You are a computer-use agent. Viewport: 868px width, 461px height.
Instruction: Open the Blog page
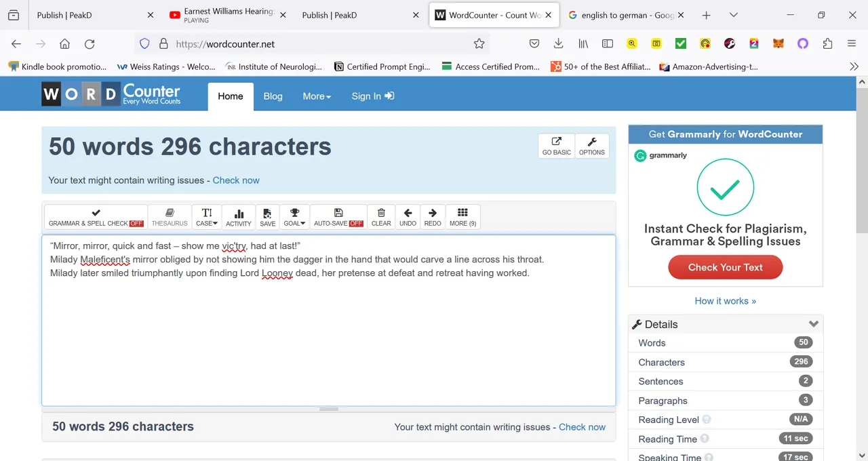point(273,96)
